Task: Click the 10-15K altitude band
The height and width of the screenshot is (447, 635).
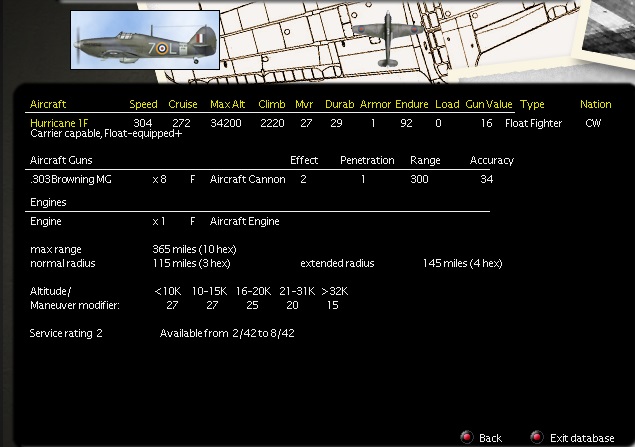Action: pyautogui.click(x=209, y=292)
